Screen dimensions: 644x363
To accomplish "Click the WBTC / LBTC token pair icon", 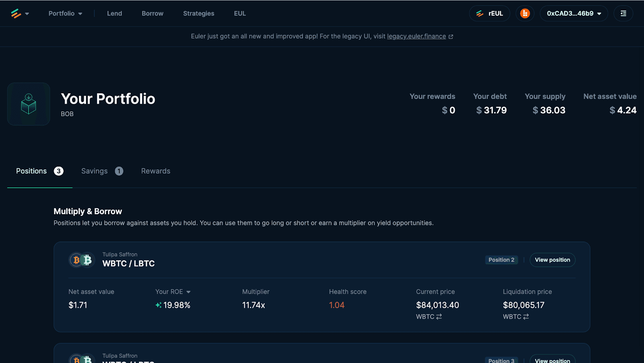I will 81,260.
